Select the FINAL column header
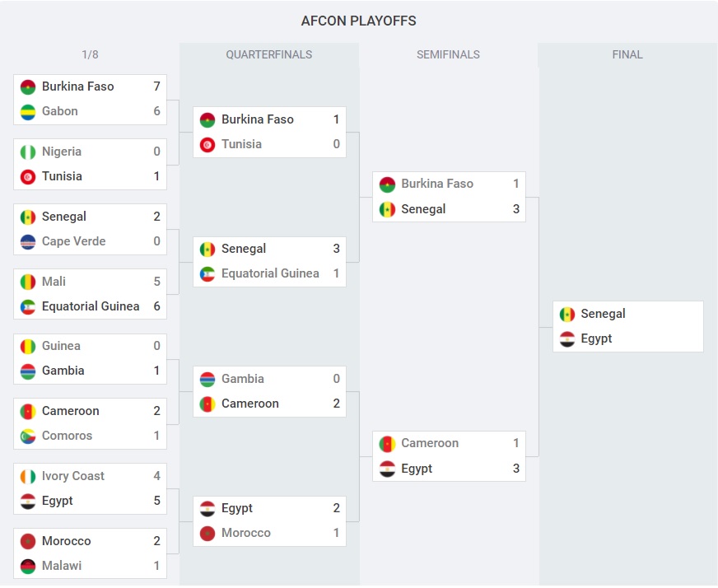The height and width of the screenshot is (588, 718). tap(627, 55)
